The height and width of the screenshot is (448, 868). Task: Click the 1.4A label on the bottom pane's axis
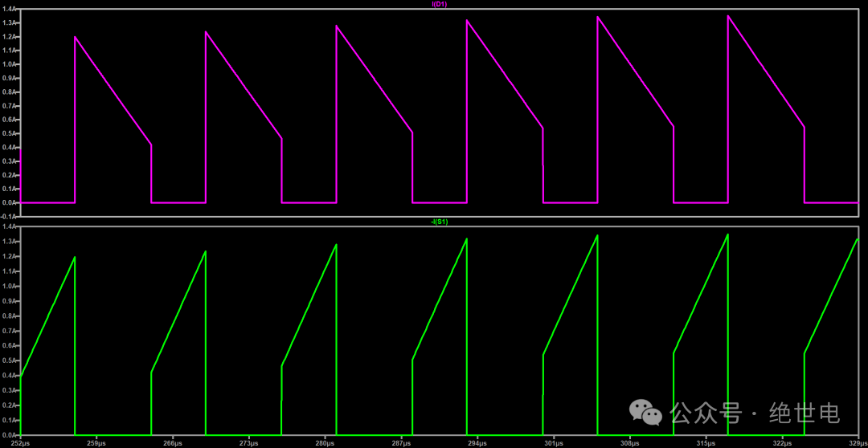coord(10,228)
